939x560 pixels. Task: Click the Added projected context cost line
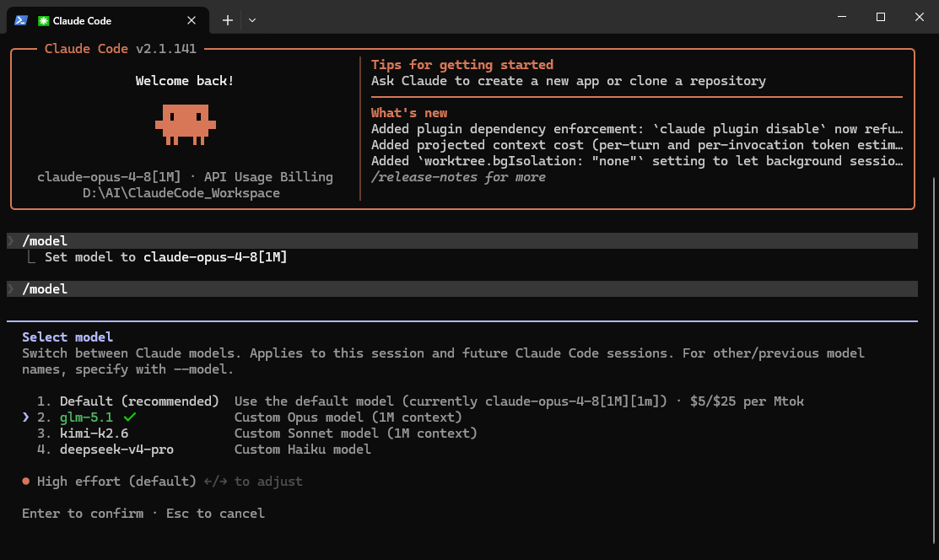click(637, 146)
